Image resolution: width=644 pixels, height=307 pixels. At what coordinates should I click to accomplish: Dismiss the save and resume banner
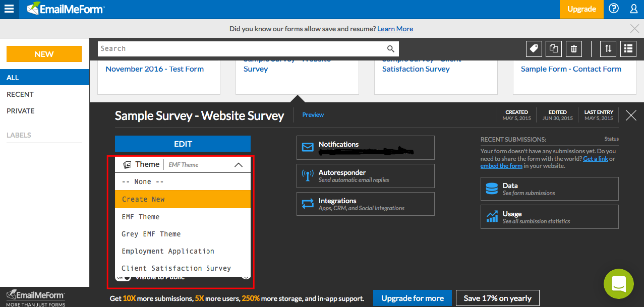pyautogui.click(x=634, y=29)
